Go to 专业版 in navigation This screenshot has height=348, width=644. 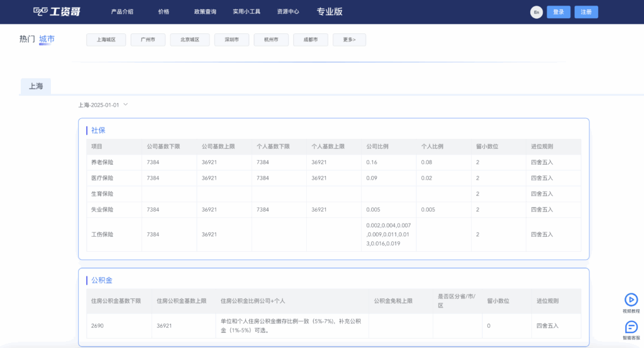pyautogui.click(x=330, y=11)
